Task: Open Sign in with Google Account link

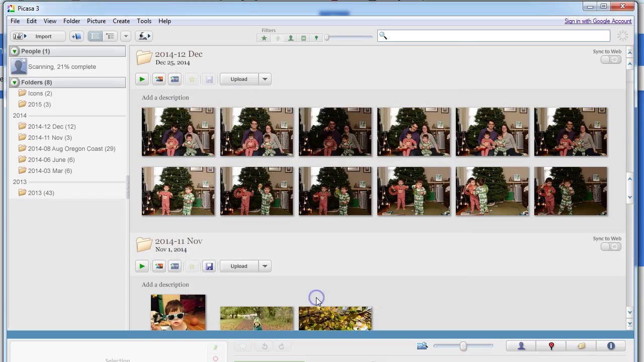Action: coord(598,21)
